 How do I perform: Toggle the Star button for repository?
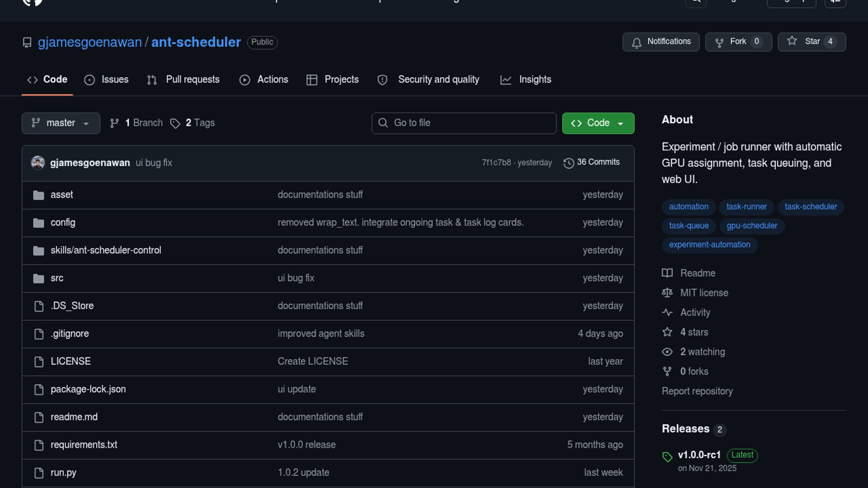[811, 42]
